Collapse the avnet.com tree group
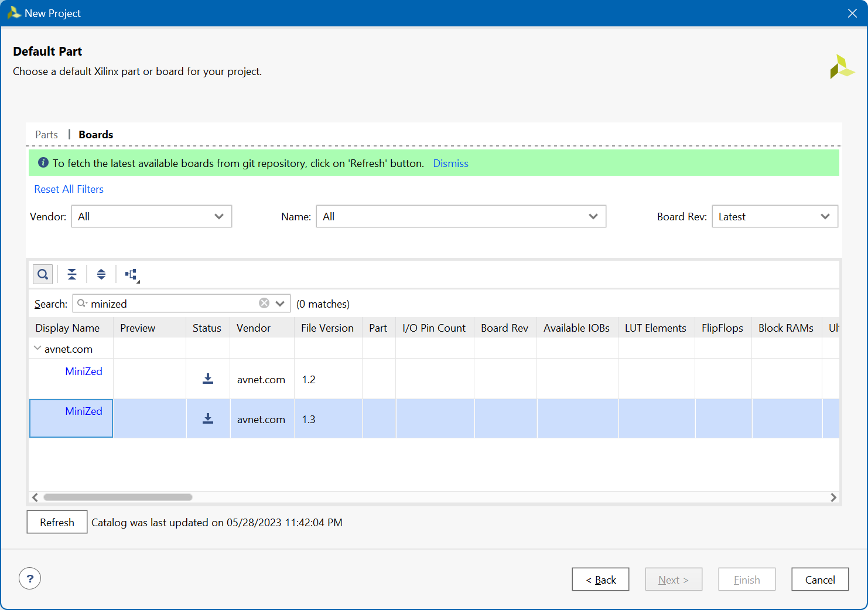 [37, 348]
